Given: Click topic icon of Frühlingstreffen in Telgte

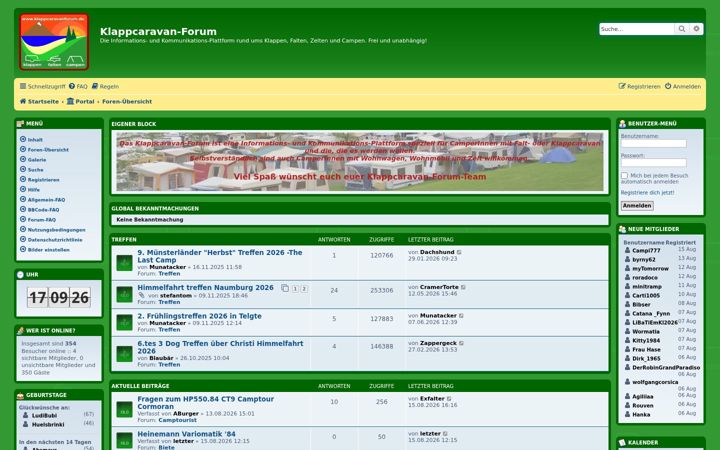Looking at the screenshot, I should click(124, 322).
